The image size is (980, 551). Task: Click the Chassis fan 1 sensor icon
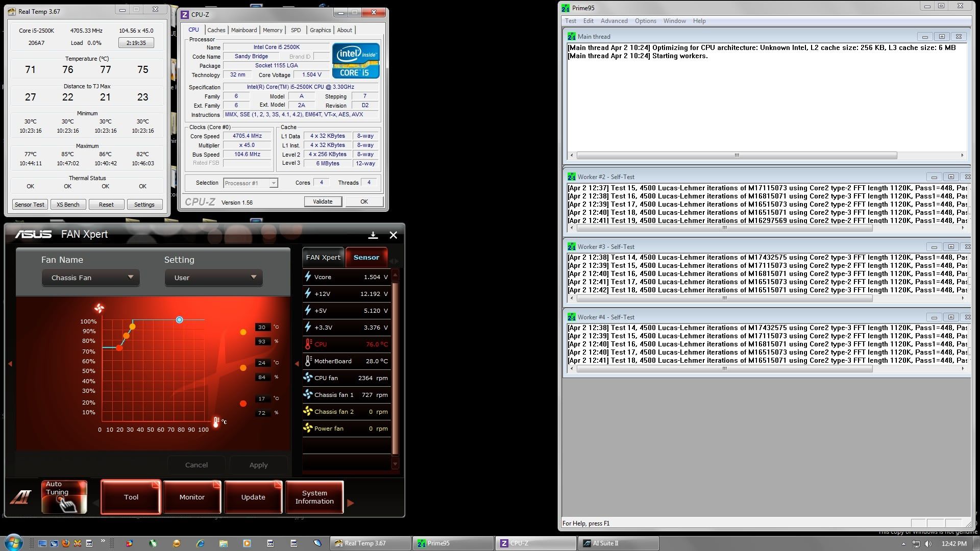[x=308, y=394]
